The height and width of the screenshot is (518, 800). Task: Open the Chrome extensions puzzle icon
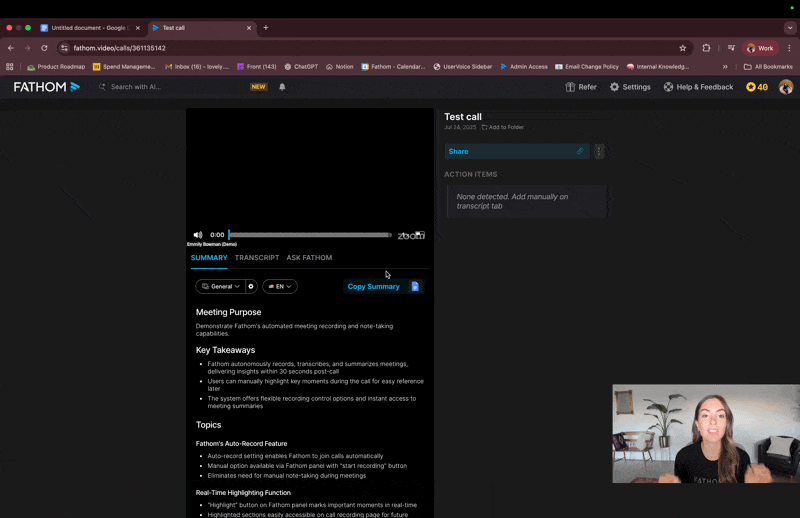coord(706,48)
